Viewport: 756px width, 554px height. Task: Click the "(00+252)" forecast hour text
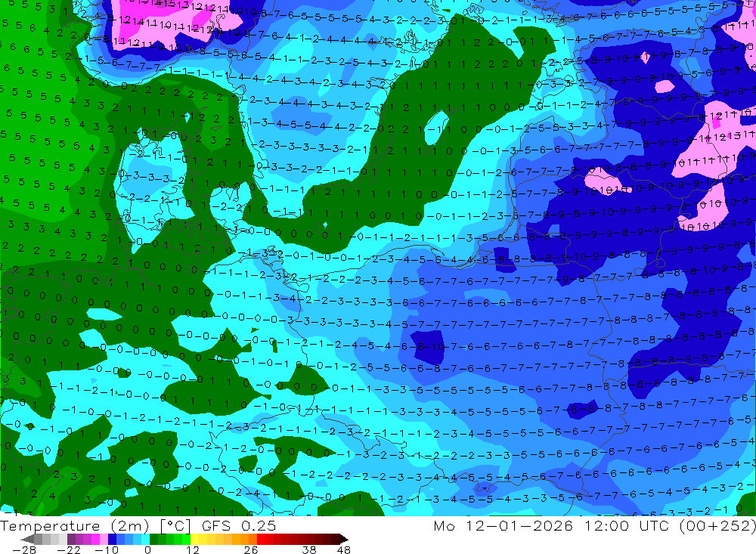click(x=717, y=525)
